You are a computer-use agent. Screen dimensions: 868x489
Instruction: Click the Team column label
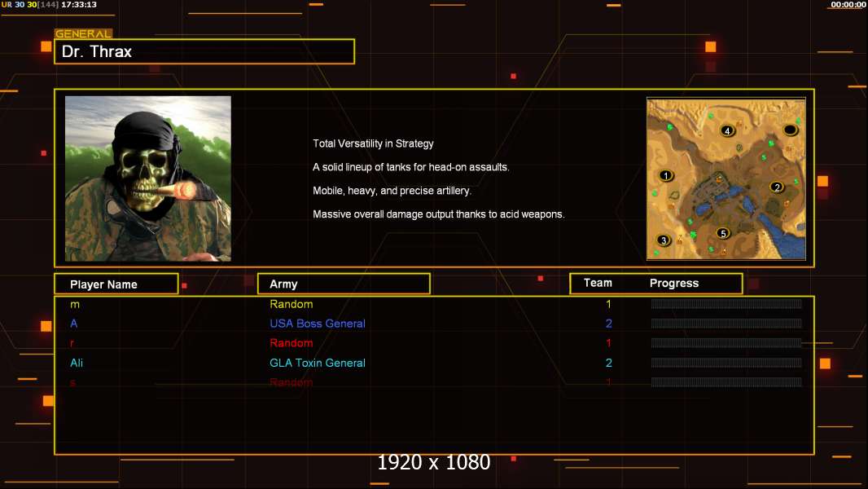[x=598, y=283]
